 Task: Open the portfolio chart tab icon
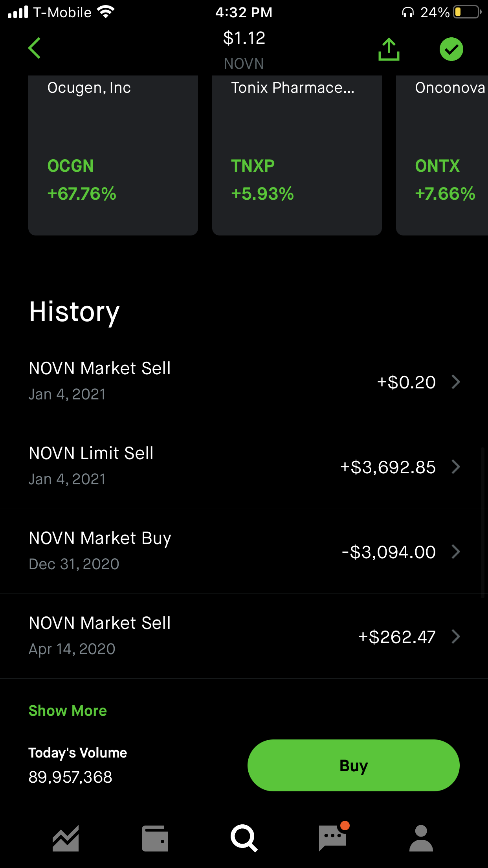point(66,838)
